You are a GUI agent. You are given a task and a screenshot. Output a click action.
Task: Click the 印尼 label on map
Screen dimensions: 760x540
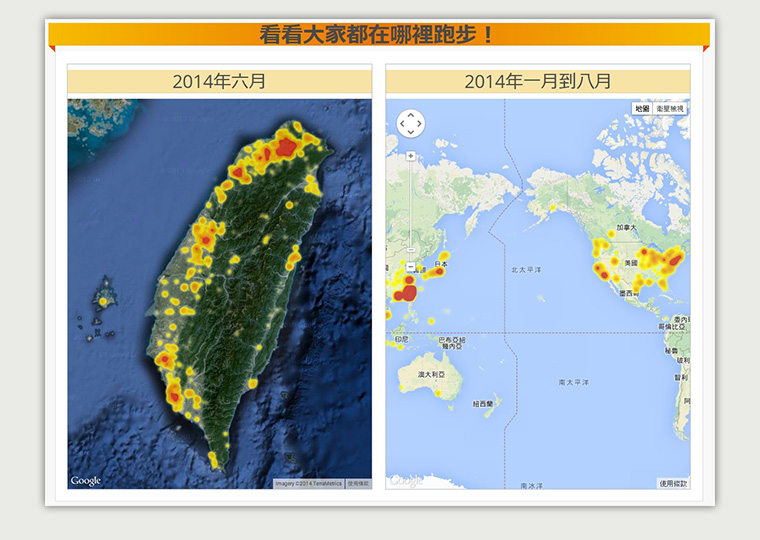(x=402, y=339)
